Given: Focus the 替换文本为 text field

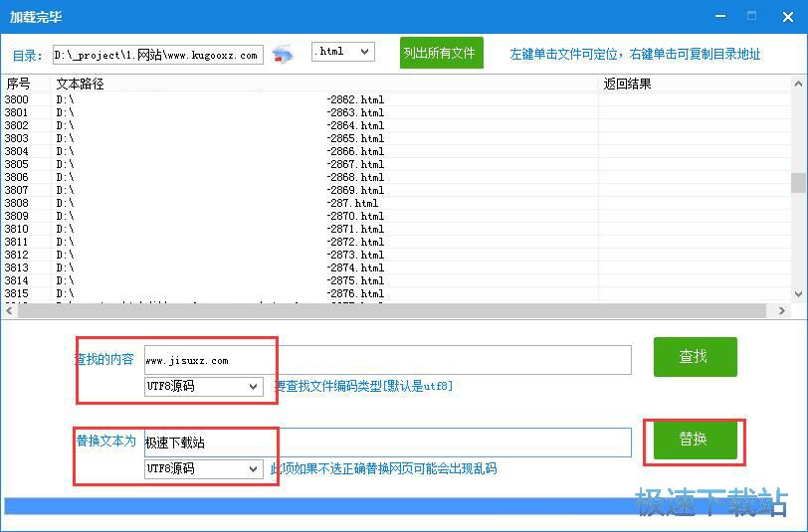Looking at the screenshot, I should pos(388,442).
